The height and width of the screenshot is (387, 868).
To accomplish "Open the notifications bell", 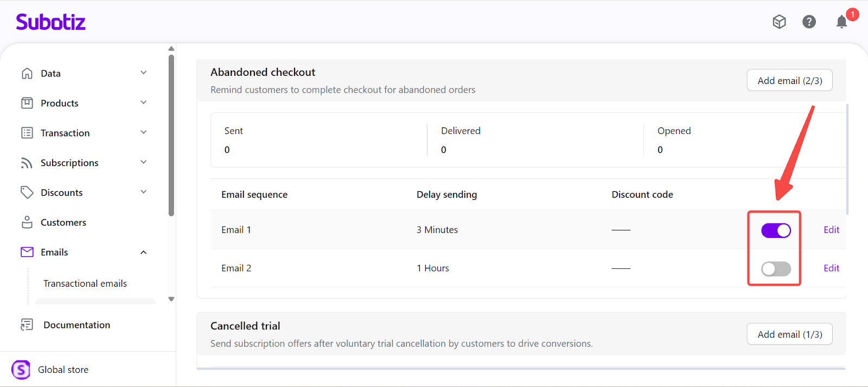I will coord(841,22).
